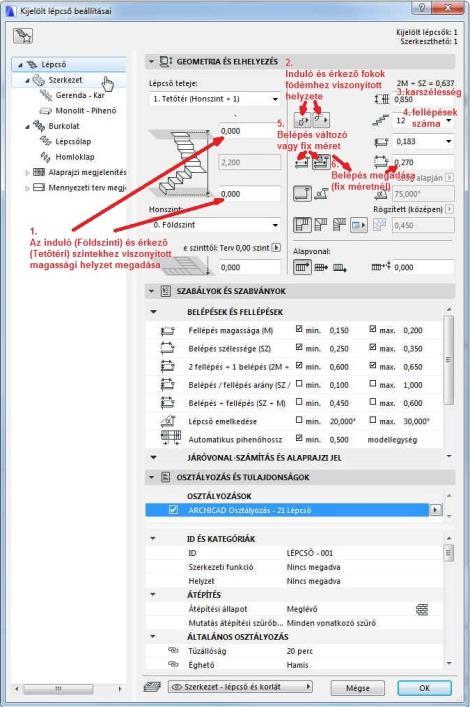Collapse the GEOMETRIA ÉS ELHELYEZÉS panel
Viewport: 470px width, 707px height.
(152, 61)
